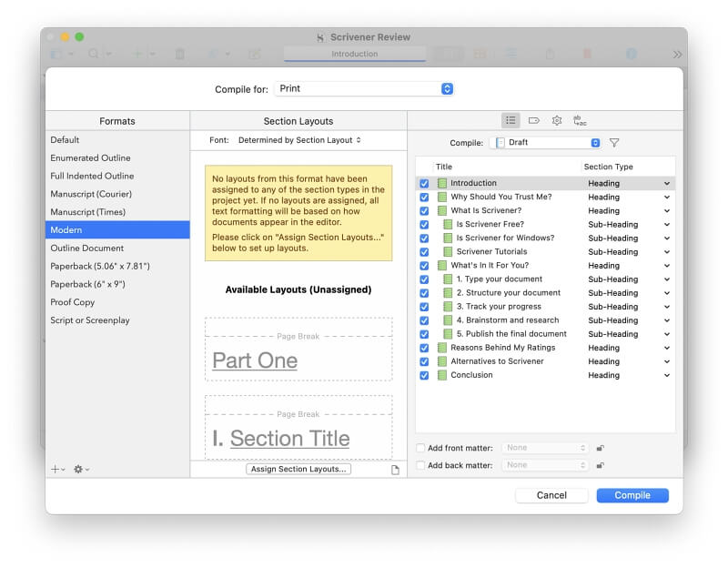The image size is (728, 568).
Task: Select the Enumerated Outline format
Action: click(117, 157)
